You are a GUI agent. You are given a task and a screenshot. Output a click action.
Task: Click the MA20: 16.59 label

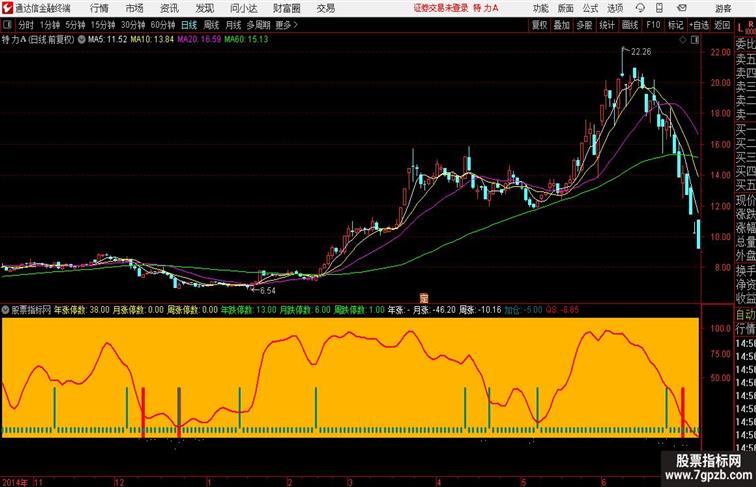click(199, 40)
